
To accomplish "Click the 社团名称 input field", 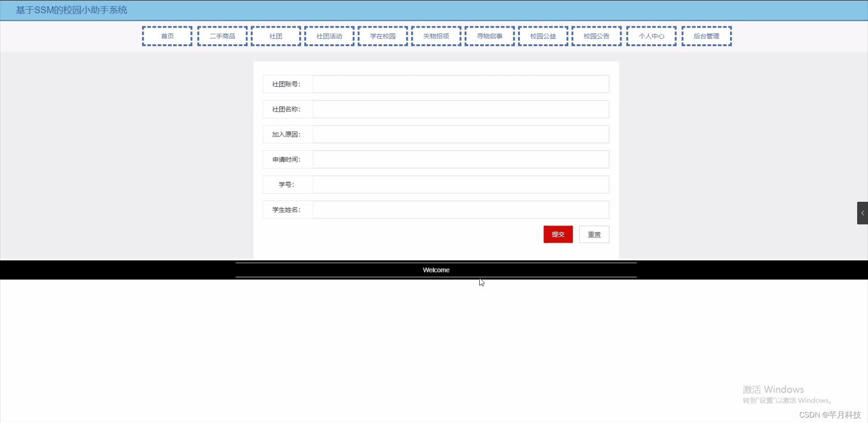I will (x=461, y=109).
